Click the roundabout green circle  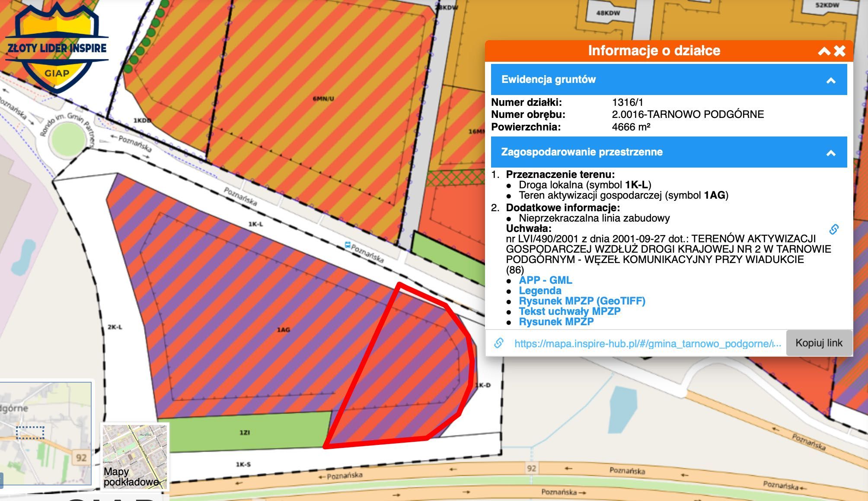(x=68, y=140)
